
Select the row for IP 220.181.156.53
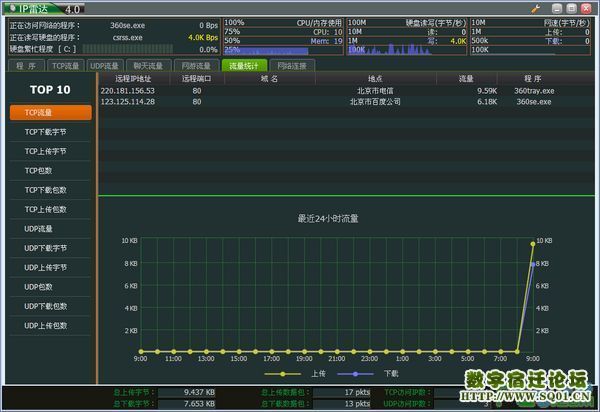pyautogui.click(x=346, y=91)
